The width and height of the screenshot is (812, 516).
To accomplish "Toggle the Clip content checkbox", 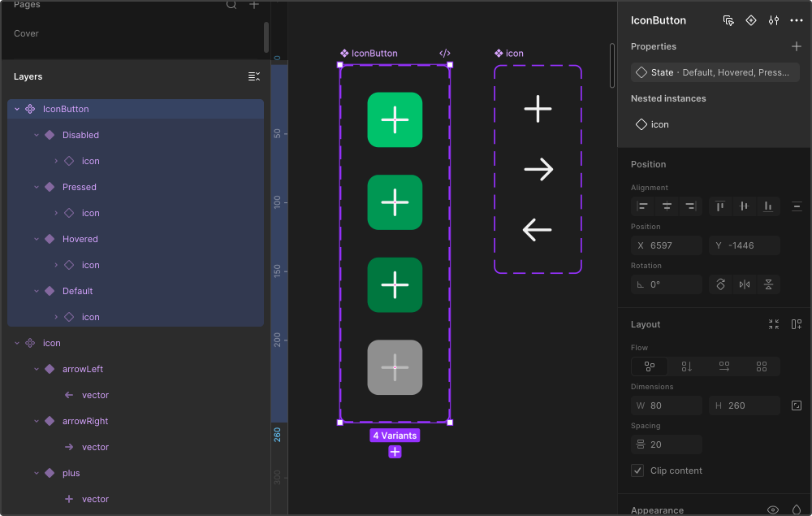I will [637, 470].
